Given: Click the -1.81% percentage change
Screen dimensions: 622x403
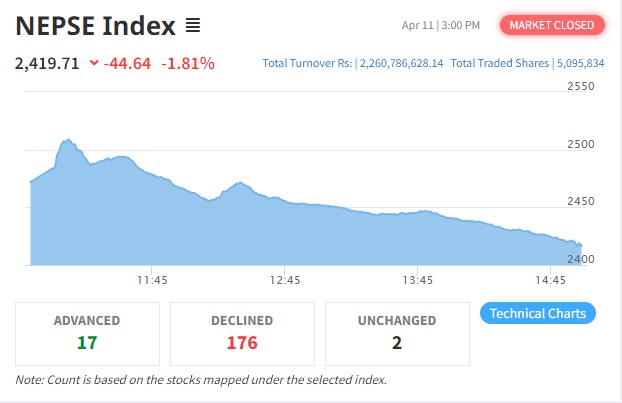Looking at the screenshot, I should (188, 64).
